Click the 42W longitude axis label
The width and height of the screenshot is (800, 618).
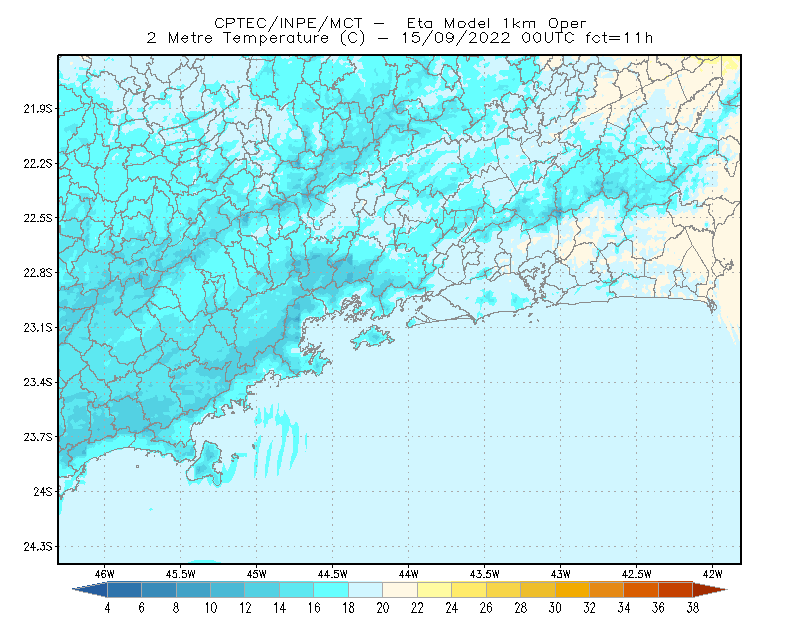(712, 574)
